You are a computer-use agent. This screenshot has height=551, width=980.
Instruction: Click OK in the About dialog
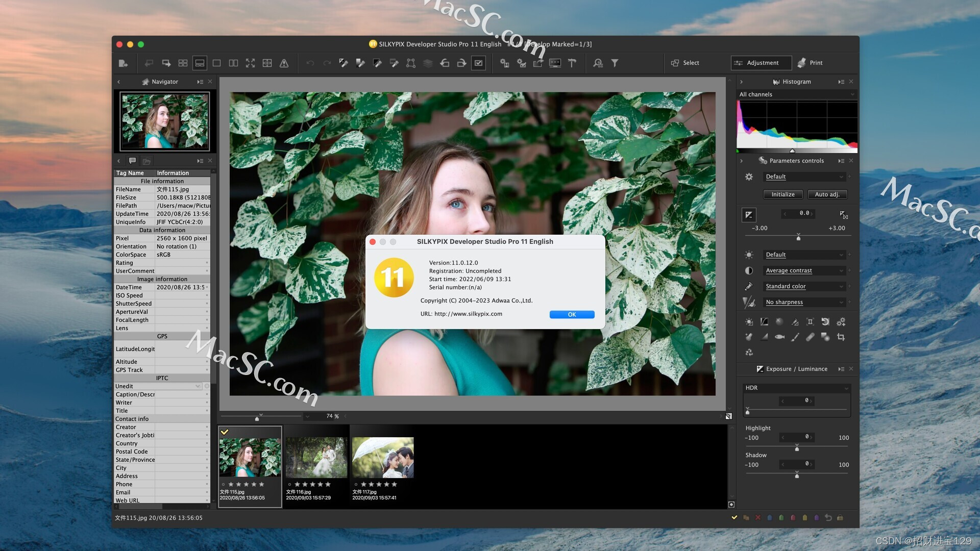point(572,315)
